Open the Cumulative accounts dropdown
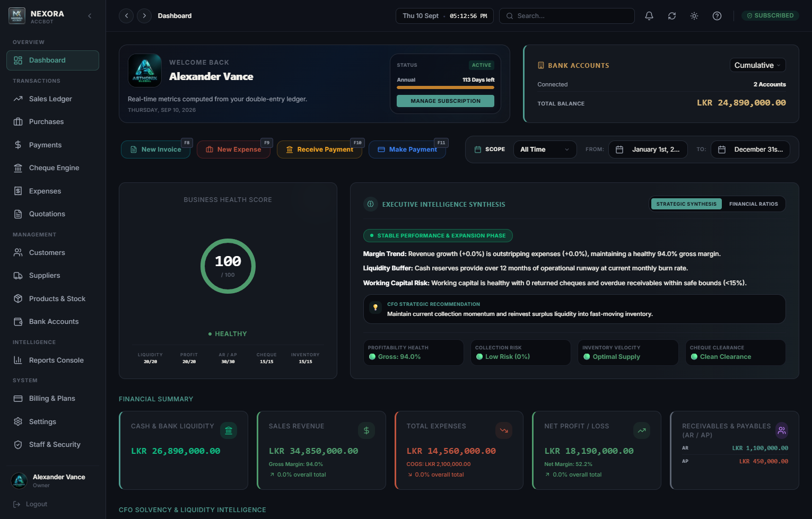The width and height of the screenshot is (812, 519). [x=757, y=65]
